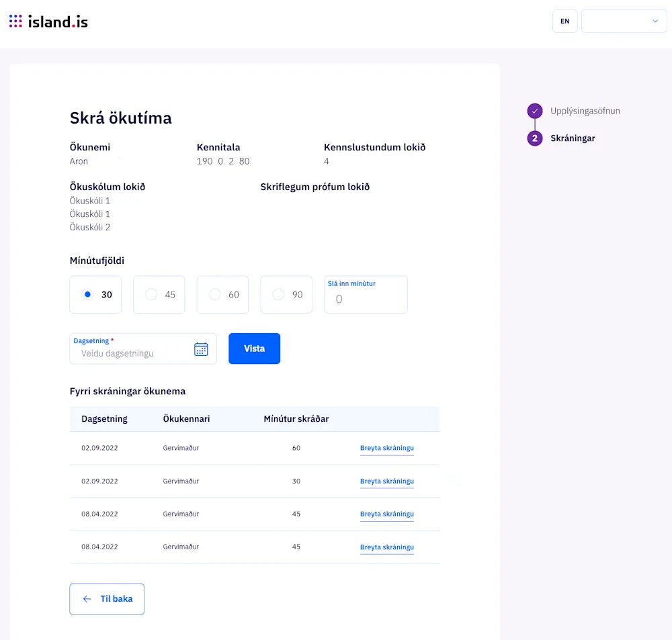The image size is (672, 640).
Task: Click the Fyrri skráningar ökunema heading
Action: point(128,392)
